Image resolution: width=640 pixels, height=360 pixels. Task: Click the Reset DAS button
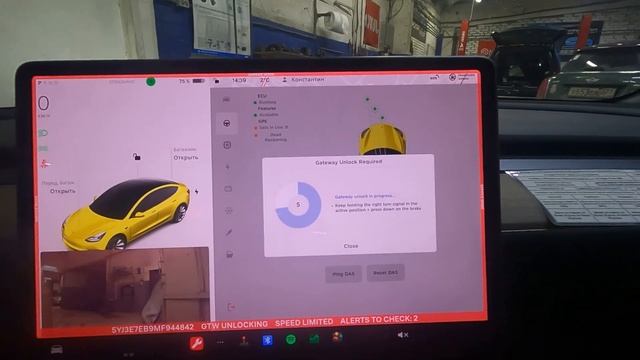click(x=386, y=273)
